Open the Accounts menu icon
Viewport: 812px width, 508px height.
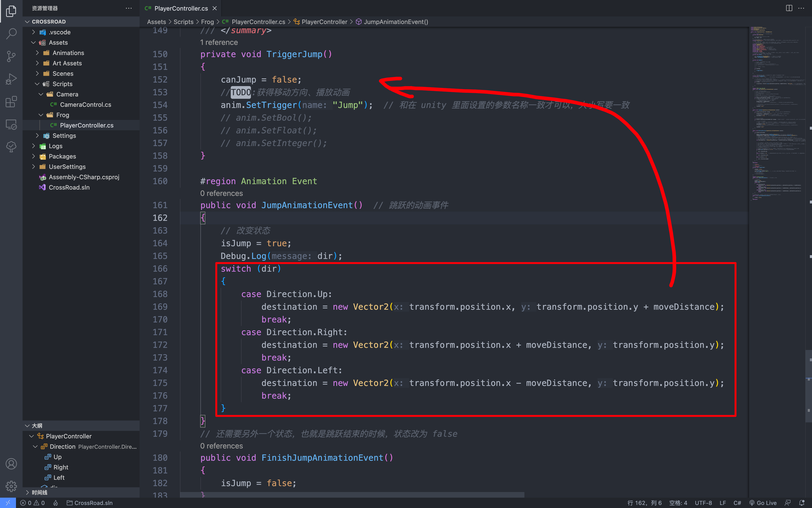click(11, 464)
